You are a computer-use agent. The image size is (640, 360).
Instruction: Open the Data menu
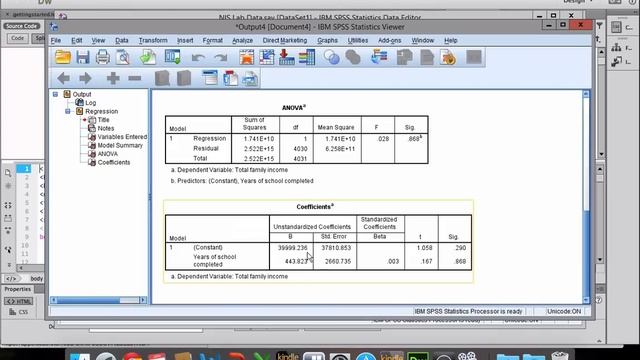(x=122, y=40)
